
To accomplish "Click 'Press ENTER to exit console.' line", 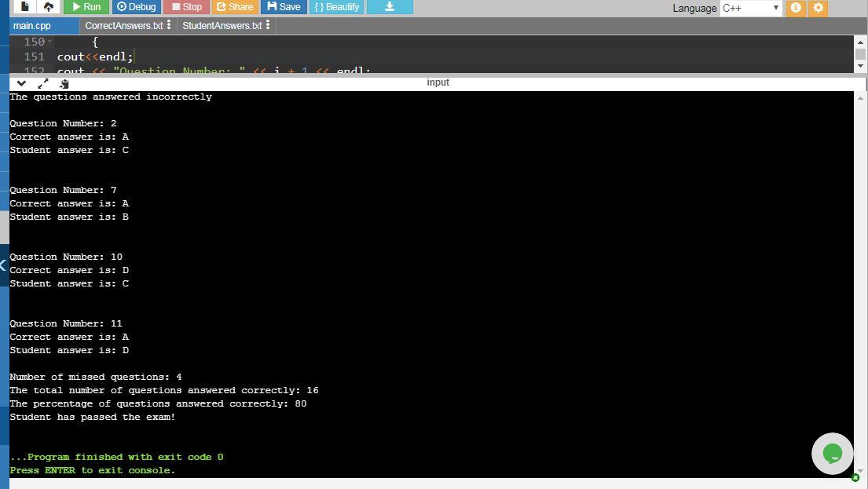I will [93, 470].
